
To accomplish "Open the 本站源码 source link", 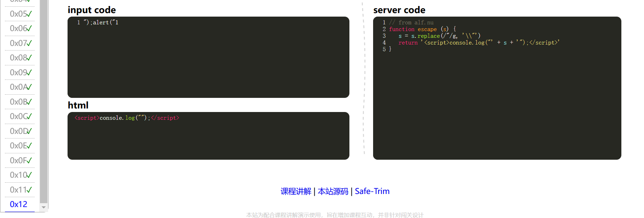I will pyautogui.click(x=333, y=192).
